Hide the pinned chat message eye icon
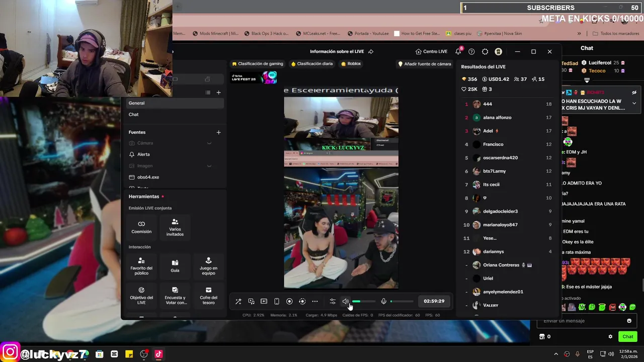 (634, 93)
